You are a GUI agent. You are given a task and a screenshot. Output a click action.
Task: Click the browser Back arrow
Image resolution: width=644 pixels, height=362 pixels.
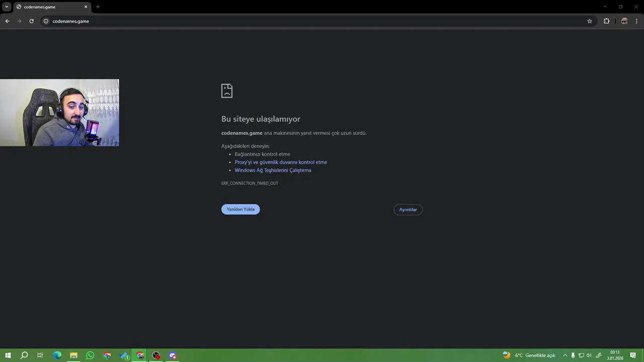click(x=7, y=21)
